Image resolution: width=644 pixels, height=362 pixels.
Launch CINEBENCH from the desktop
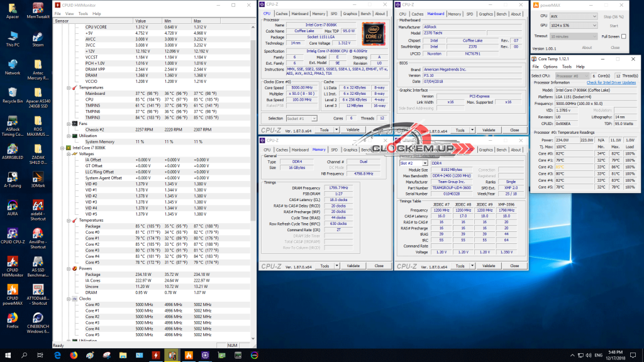38,323
